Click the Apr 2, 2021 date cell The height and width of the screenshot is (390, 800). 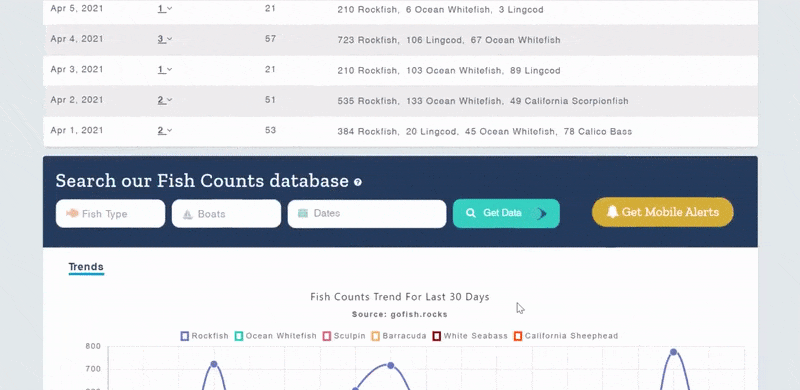77,100
